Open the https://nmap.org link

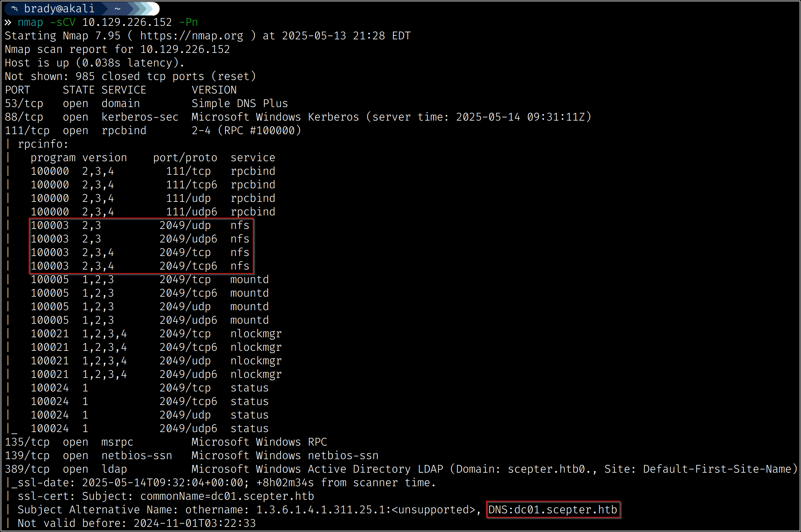click(192, 36)
